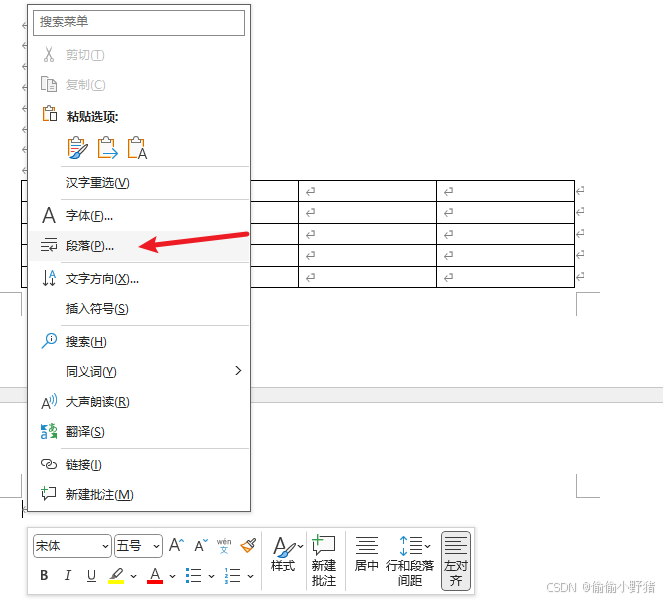Click the magnifier search icon
Screen dimensions: 663x601
coord(49,341)
